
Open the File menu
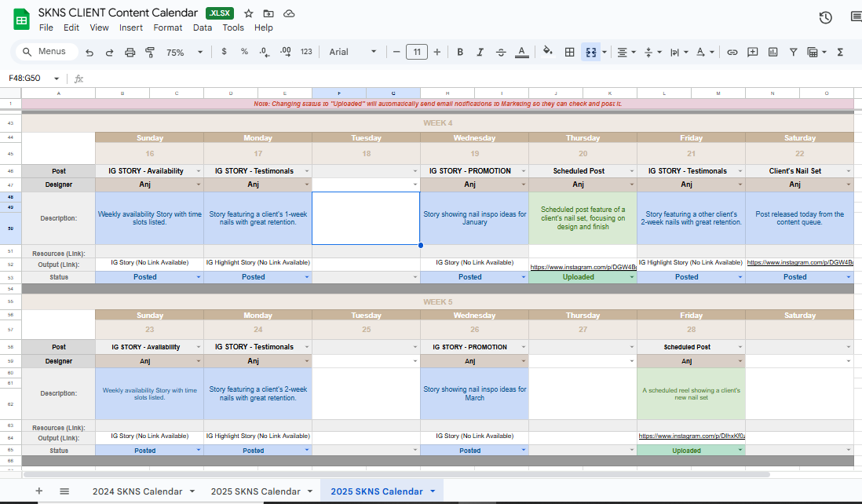click(x=46, y=27)
